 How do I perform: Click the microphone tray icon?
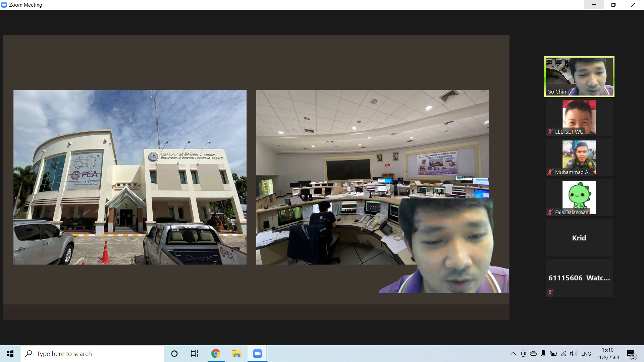(x=543, y=354)
